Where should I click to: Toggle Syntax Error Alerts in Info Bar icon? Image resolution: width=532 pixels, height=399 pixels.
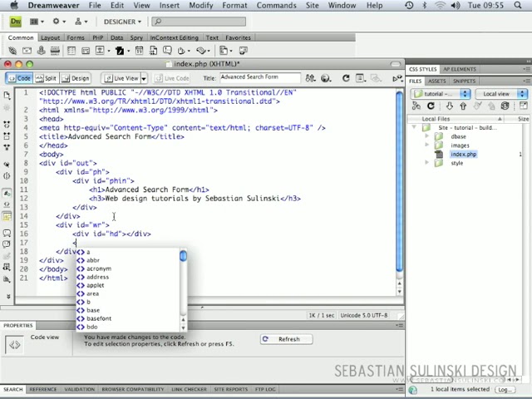coord(7,216)
